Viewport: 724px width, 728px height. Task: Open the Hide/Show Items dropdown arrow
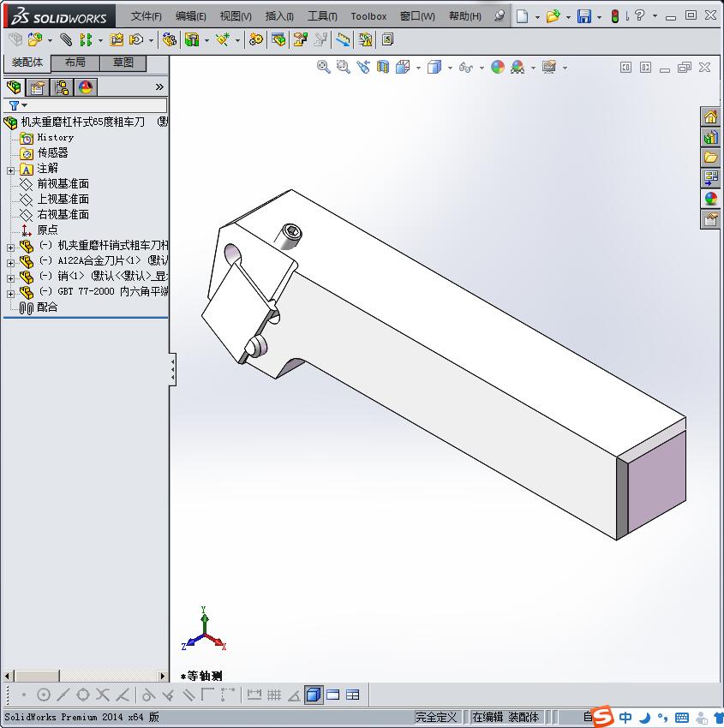482,69
